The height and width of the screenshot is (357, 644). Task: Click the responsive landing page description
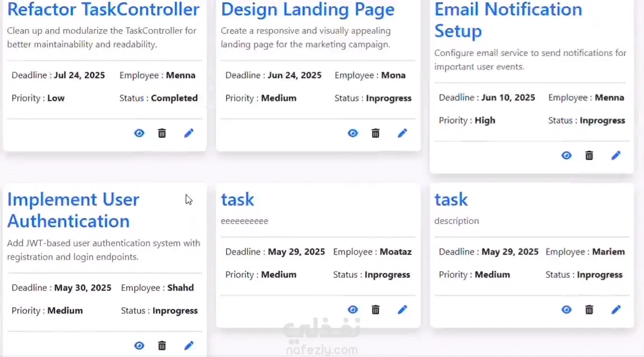[306, 38]
